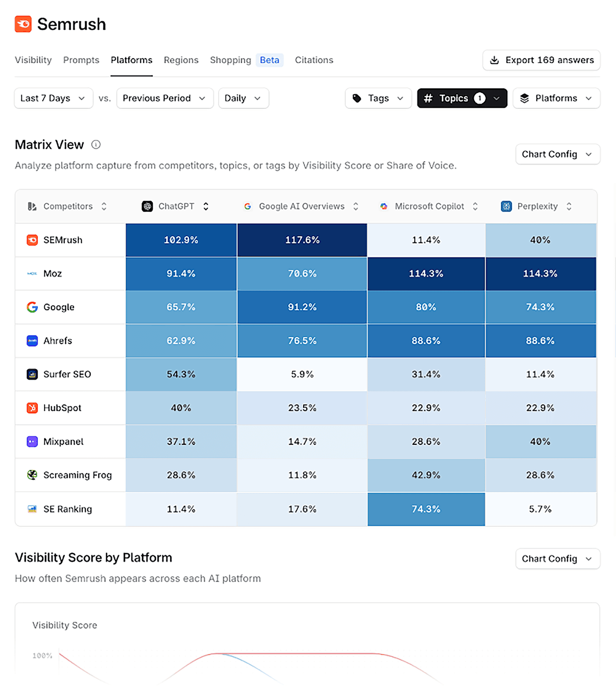Click the Screaming Frog icon
Screen dimensions: 616x689
(x=32, y=475)
